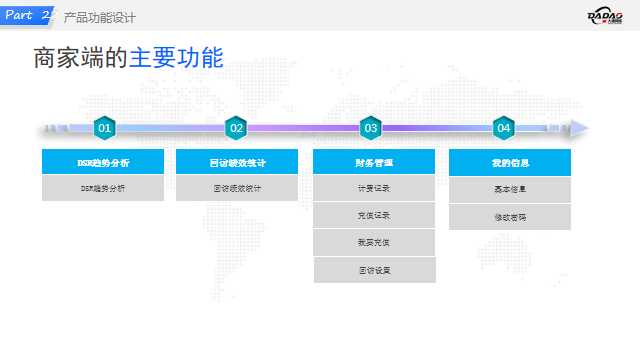
Task: Click the hexagon marker labeled 03
Action: click(x=371, y=128)
